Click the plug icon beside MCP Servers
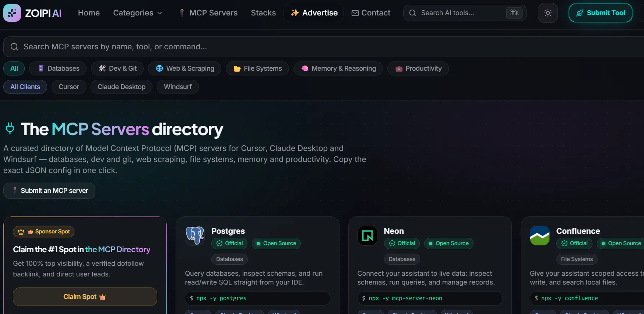Image resolution: width=644 pixels, height=314 pixels. [182, 13]
